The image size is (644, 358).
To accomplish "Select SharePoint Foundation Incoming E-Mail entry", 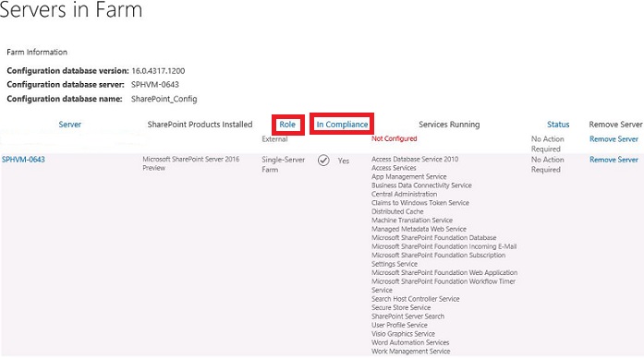I will (x=444, y=246).
